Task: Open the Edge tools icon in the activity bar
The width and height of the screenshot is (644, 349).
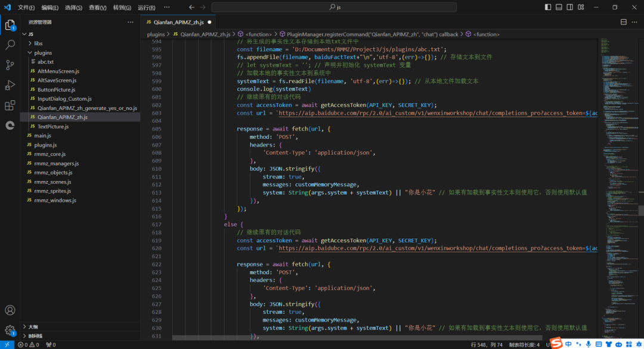Action: (x=10, y=126)
